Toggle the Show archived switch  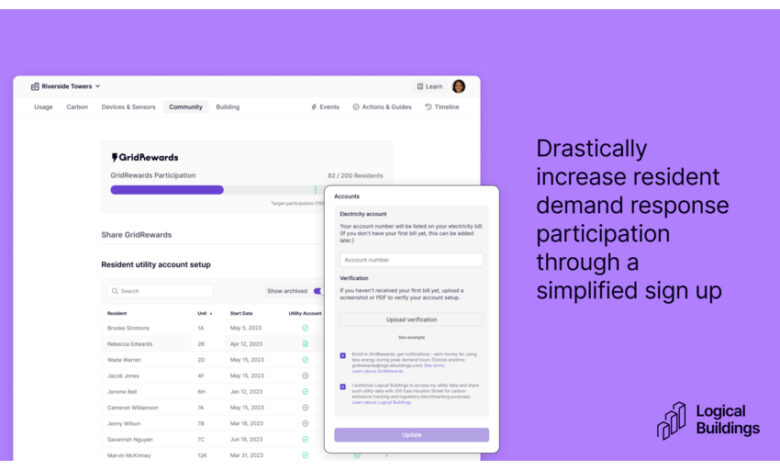pyautogui.click(x=318, y=291)
